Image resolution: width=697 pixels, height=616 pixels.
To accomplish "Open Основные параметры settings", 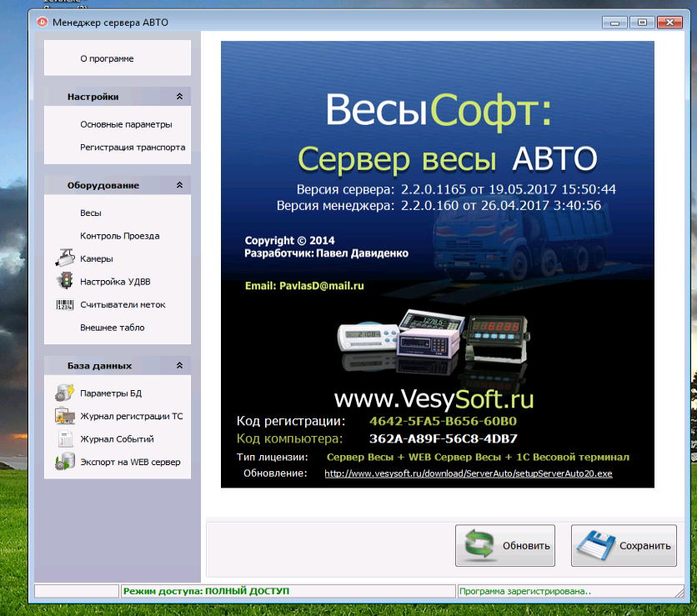I will [126, 124].
